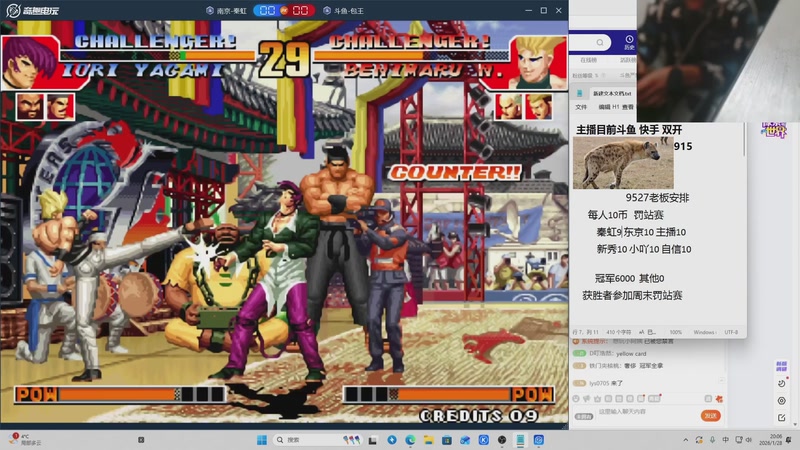Click the edit/feedback pencil icon in side toolbar
This screenshot has width=800, height=450.
click(781, 418)
